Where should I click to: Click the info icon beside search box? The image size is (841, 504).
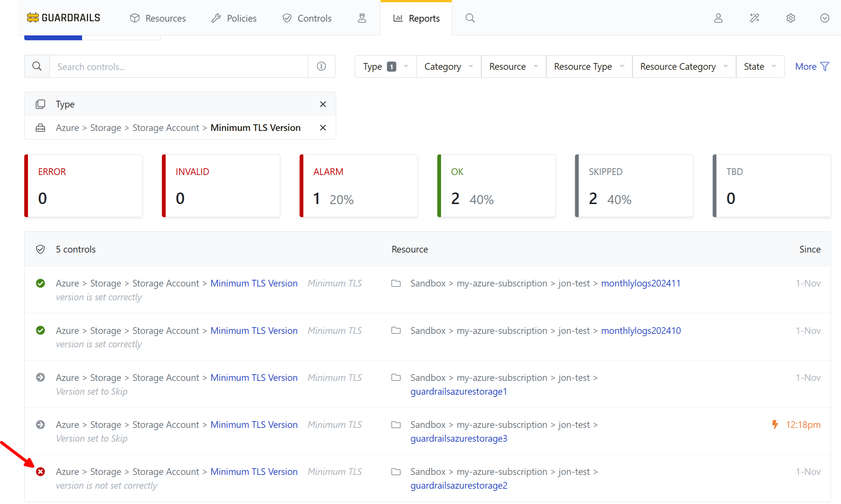(321, 66)
